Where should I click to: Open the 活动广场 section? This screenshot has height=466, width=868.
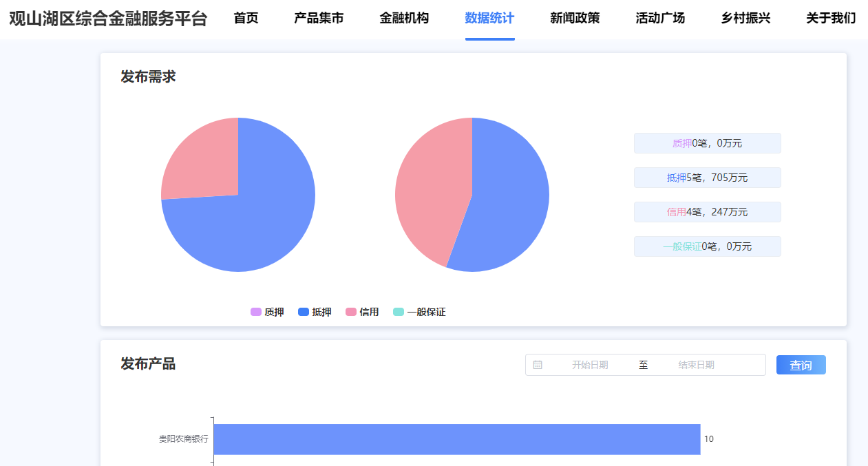pyautogui.click(x=660, y=19)
